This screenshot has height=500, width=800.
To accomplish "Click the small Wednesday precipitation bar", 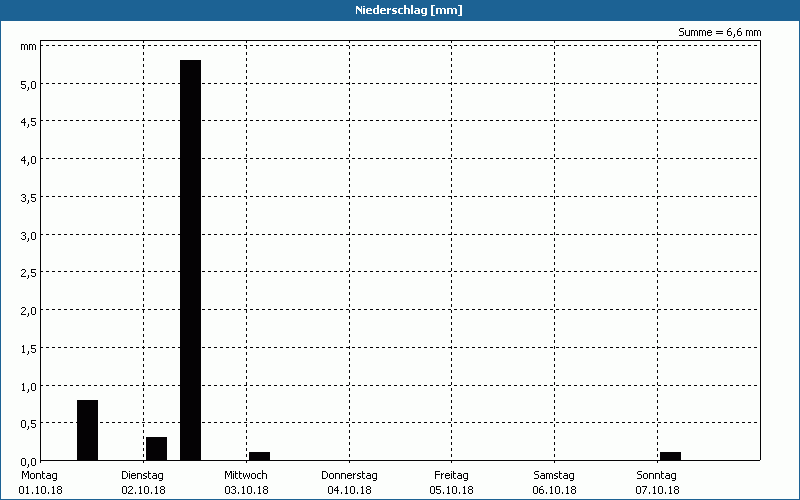I will [259, 456].
